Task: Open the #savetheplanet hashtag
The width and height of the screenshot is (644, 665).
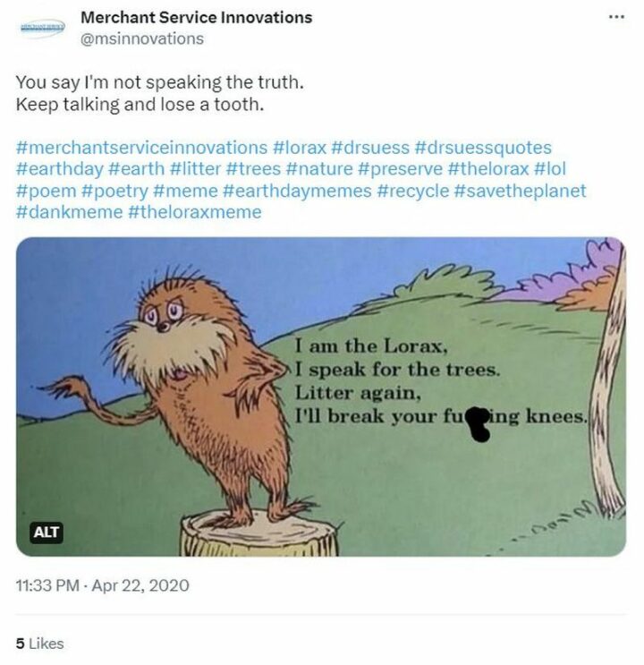Action: tap(520, 191)
